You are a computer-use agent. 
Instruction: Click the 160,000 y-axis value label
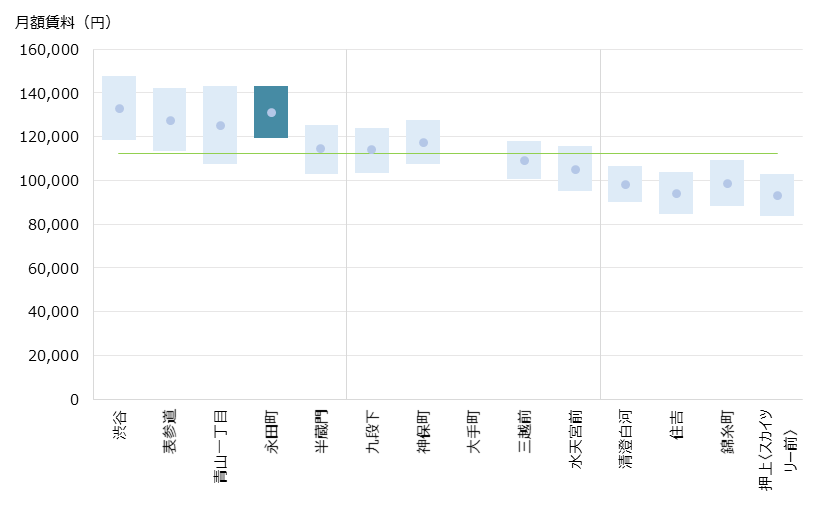pos(50,50)
